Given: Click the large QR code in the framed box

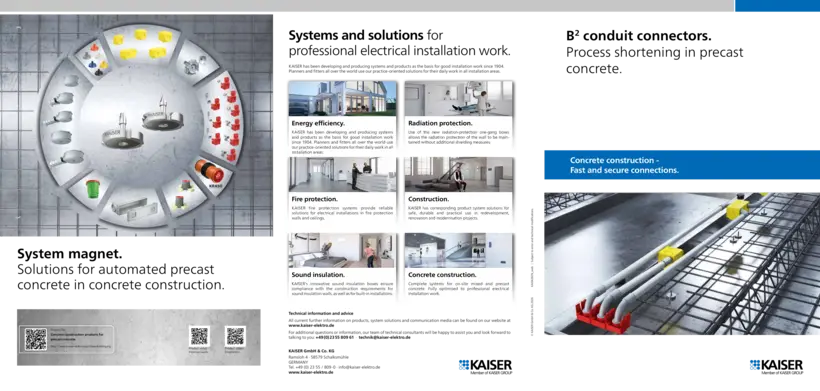Looking at the screenshot, I should point(36,339).
